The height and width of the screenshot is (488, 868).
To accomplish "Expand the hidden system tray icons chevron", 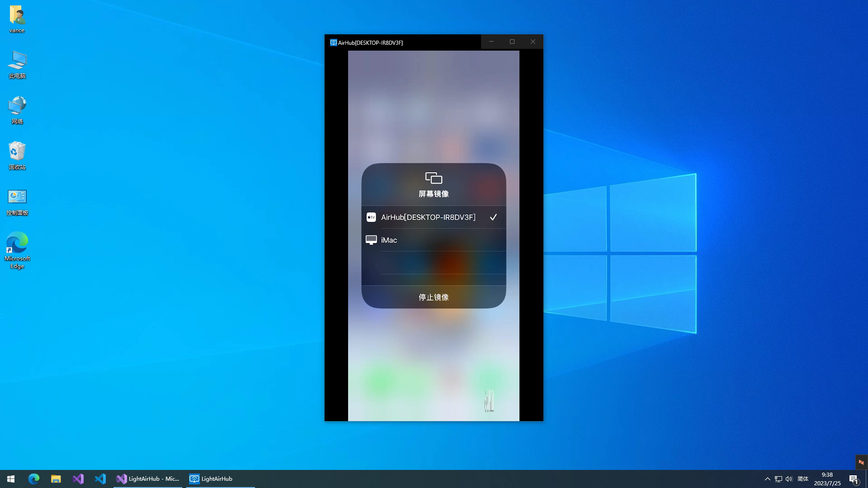I will 767,479.
